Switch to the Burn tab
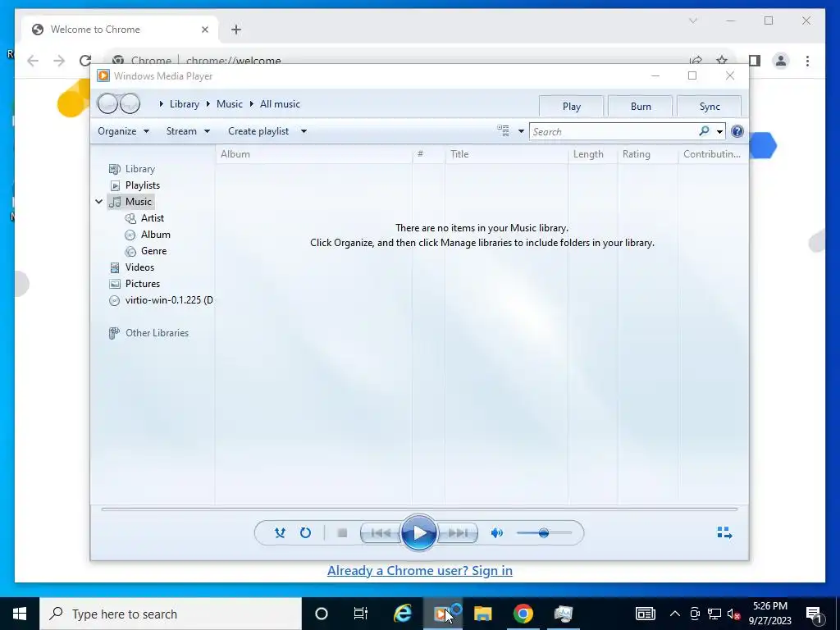The image size is (840, 630). (640, 106)
